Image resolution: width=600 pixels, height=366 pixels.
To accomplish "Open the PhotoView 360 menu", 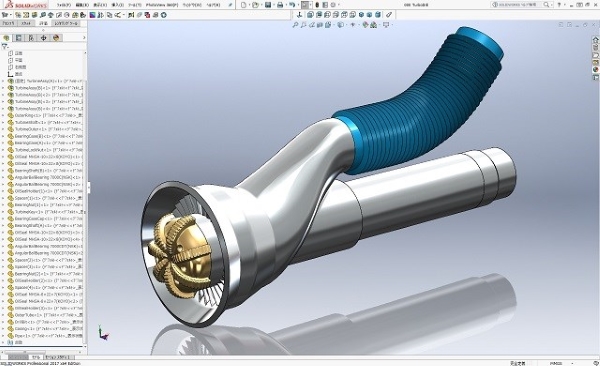I will point(162,5).
